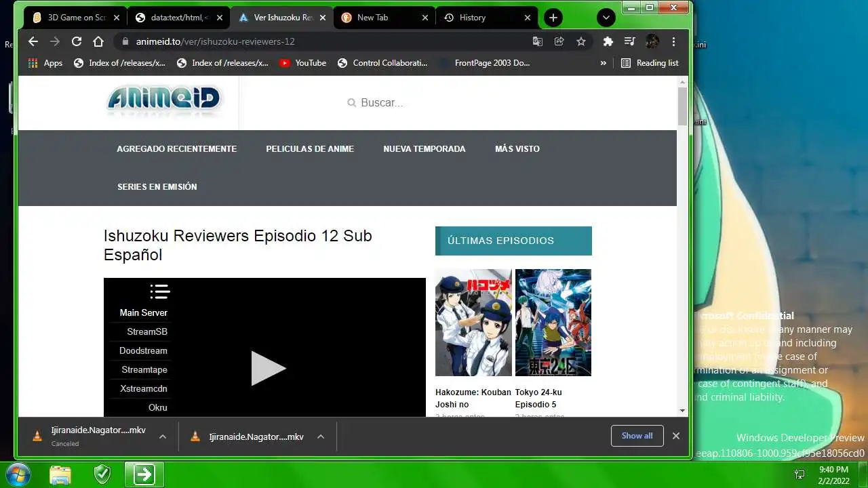
Task: Show all downloads
Action: (637, 436)
